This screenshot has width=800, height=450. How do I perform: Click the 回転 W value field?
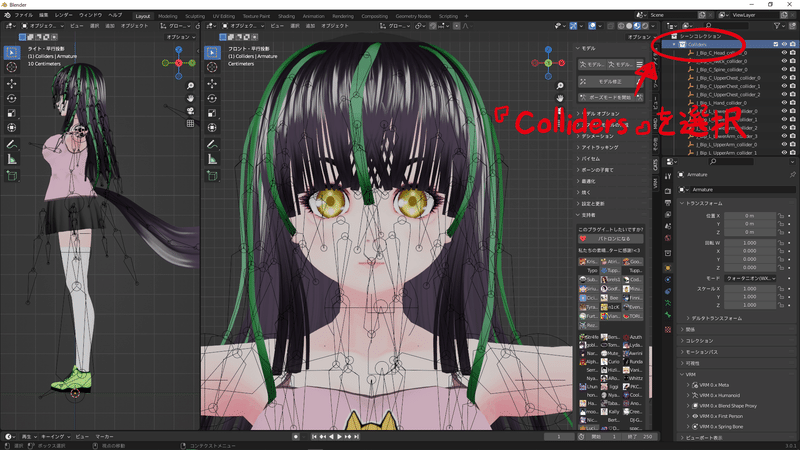click(749, 243)
